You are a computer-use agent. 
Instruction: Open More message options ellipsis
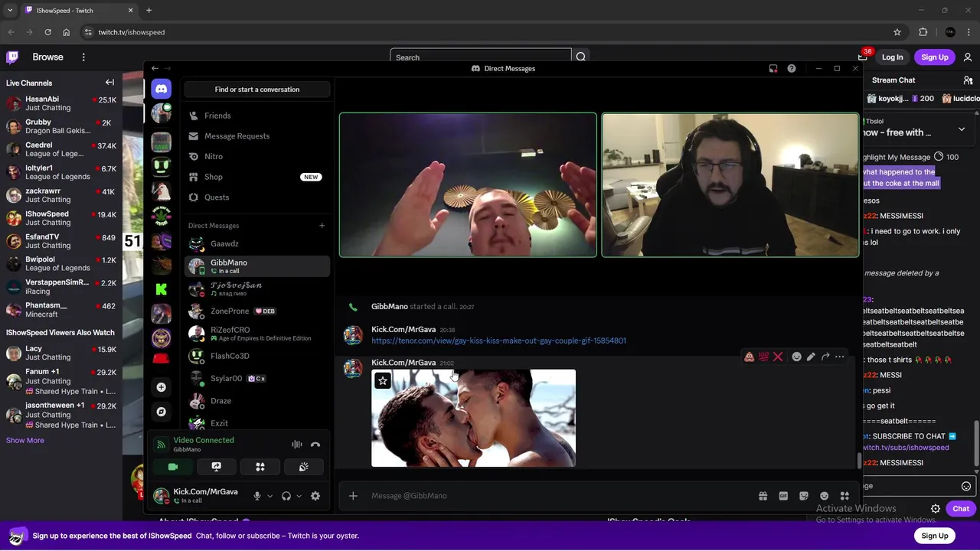point(840,357)
